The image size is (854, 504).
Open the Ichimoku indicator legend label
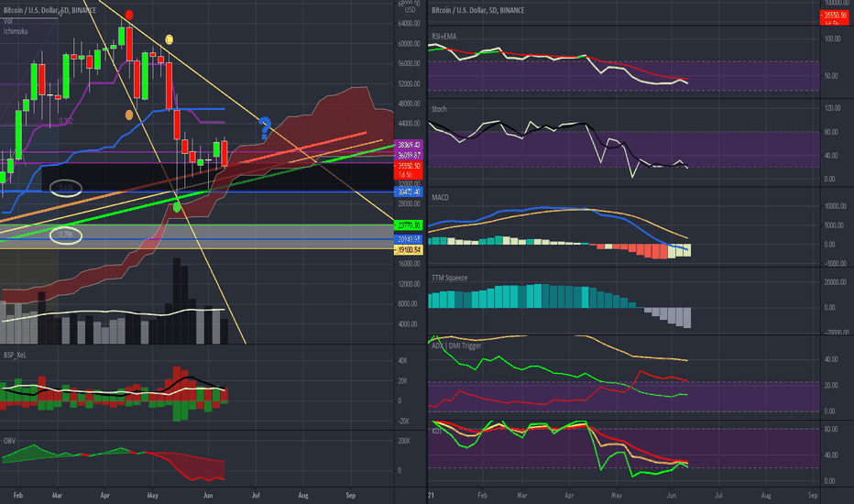[x=16, y=31]
